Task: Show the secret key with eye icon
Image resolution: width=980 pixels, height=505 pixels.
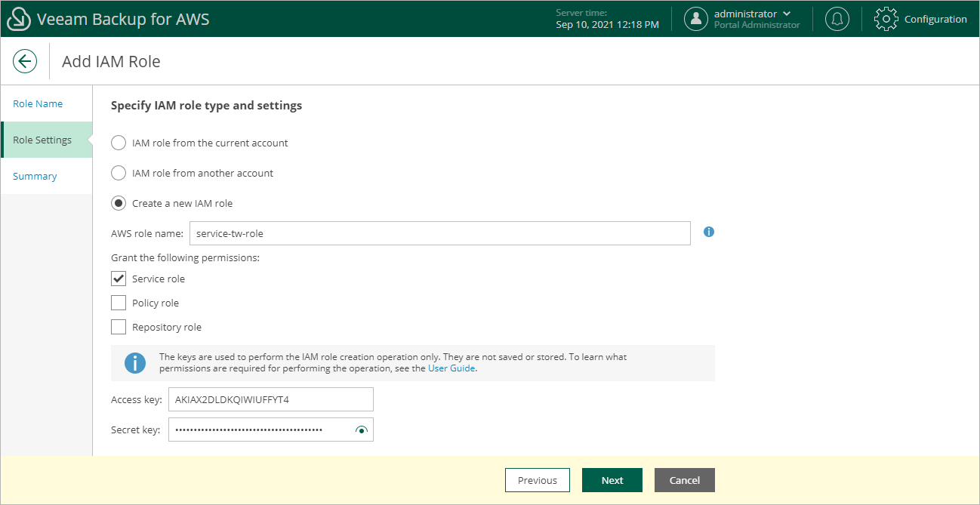Action: coord(362,430)
